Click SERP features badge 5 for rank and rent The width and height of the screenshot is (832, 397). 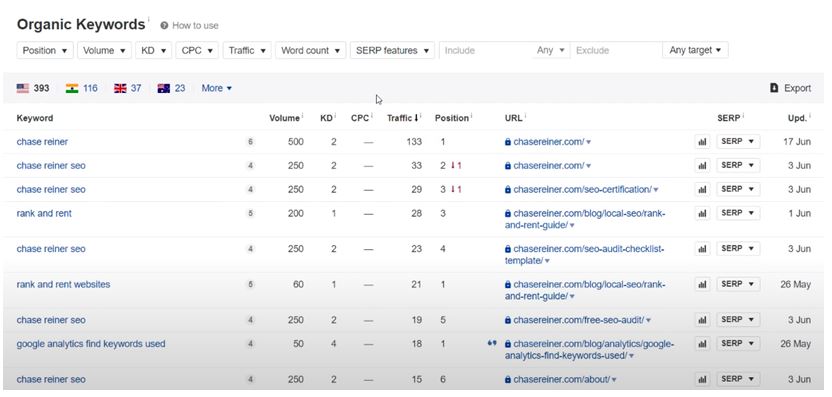250,213
